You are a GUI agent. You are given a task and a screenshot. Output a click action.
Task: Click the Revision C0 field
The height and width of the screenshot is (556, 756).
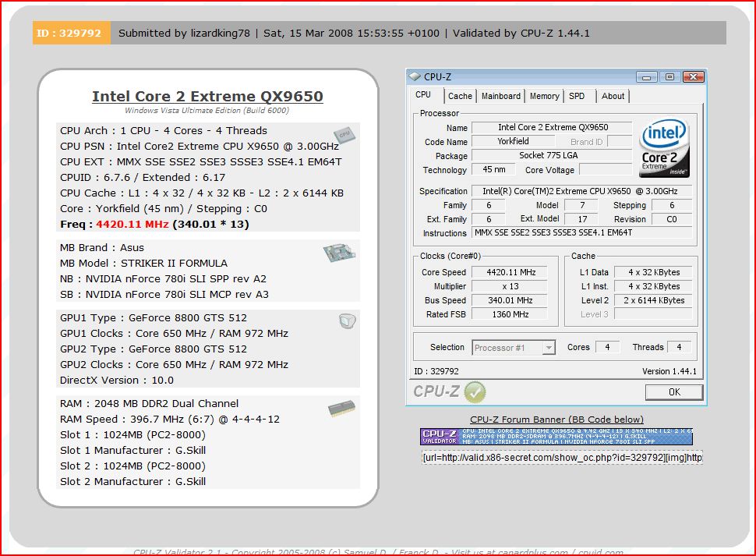pos(672,219)
